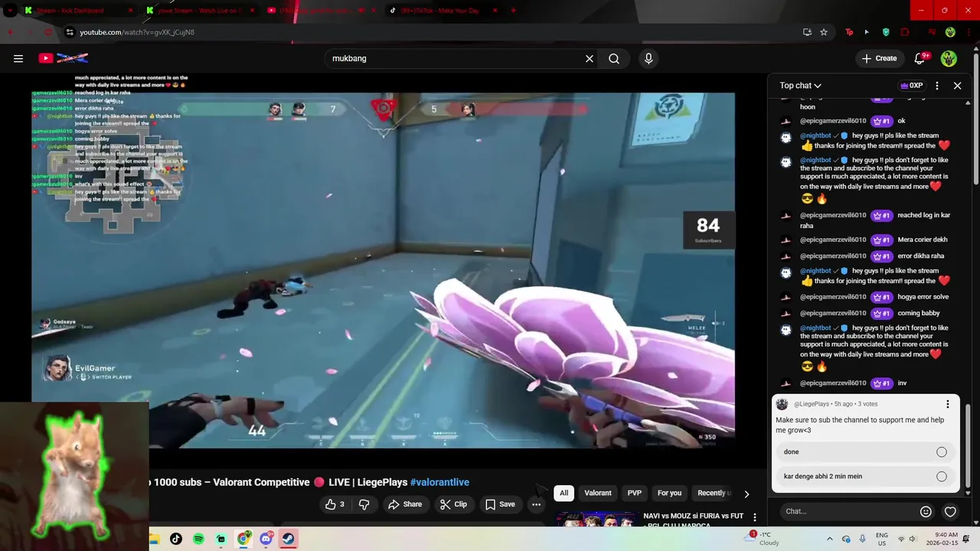
Task: Clip the live stream
Action: click(x=453, y=504)
